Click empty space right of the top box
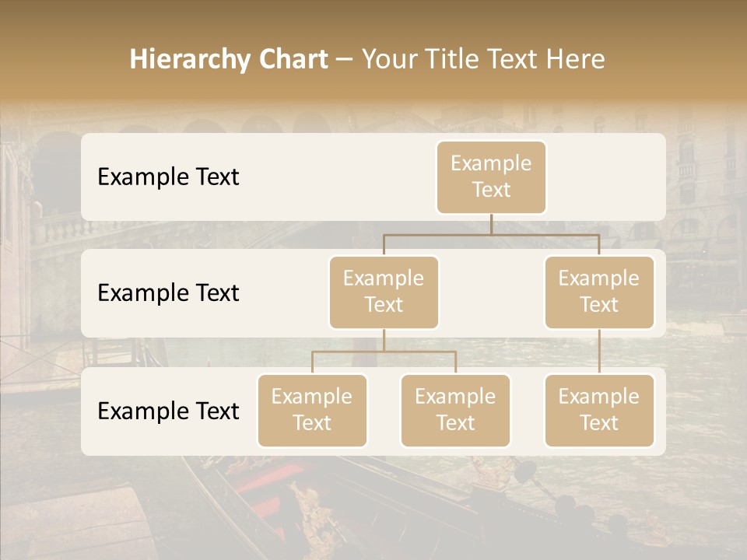Viewport: 747px width, 560px height. click(607, 177)
